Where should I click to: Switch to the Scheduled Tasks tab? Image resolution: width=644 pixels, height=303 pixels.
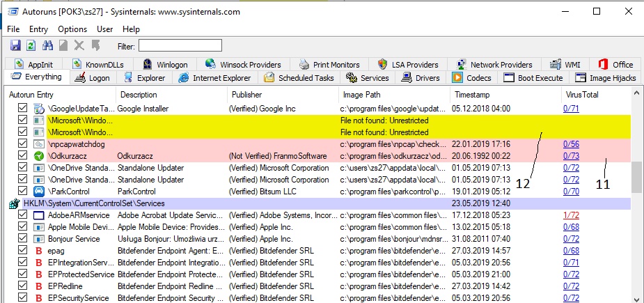pyautogui.click(x=299, y=78)
